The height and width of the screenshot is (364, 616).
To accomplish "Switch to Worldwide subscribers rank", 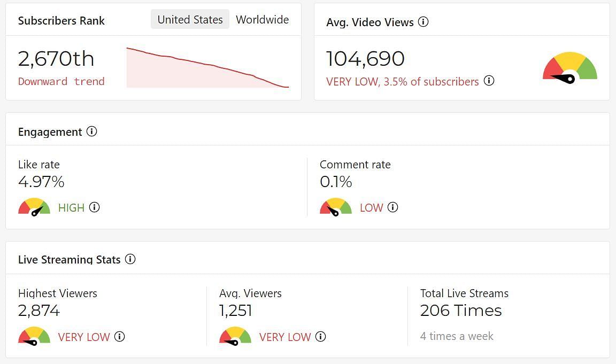I will point(262,20).
